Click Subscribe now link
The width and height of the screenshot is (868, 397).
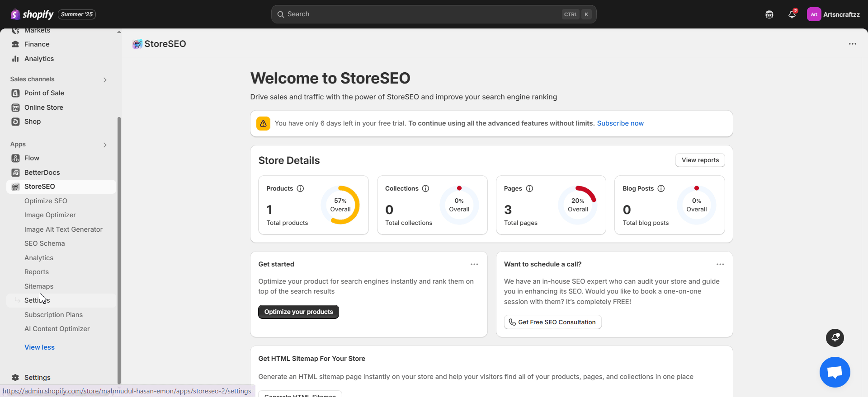(x=620, y=123)
